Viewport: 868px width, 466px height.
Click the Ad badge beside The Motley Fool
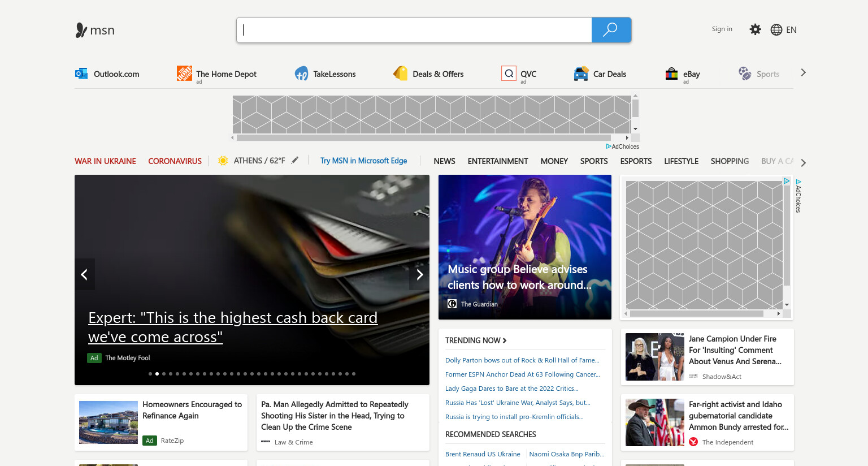tap(94, 358)
